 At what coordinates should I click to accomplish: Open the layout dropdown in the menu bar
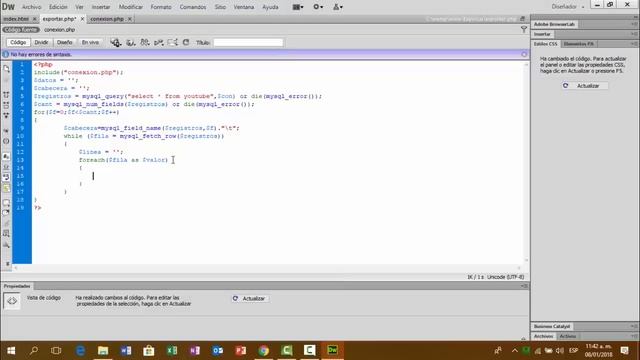298,7
